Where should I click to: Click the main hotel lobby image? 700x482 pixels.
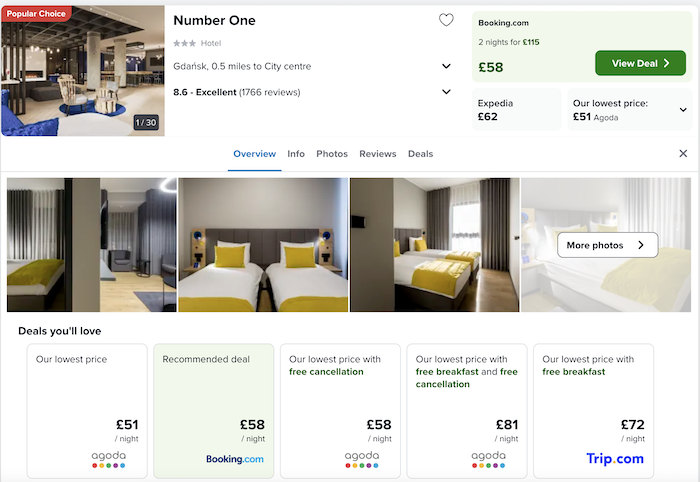point(83,68)
